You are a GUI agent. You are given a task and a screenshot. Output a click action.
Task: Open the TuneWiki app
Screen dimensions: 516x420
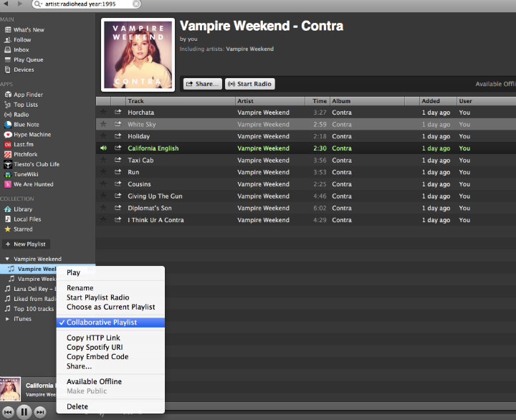pos(21,174)
